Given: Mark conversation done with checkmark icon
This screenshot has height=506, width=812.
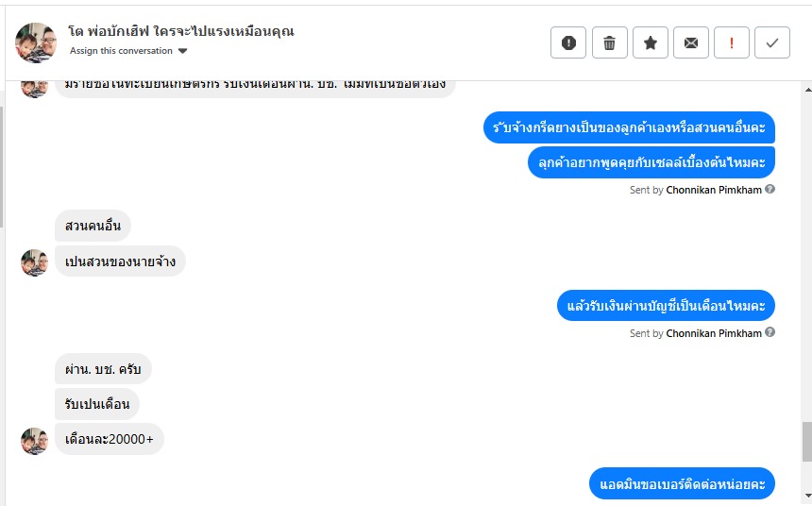Looking at the screenshot, I should click(772, 42).
